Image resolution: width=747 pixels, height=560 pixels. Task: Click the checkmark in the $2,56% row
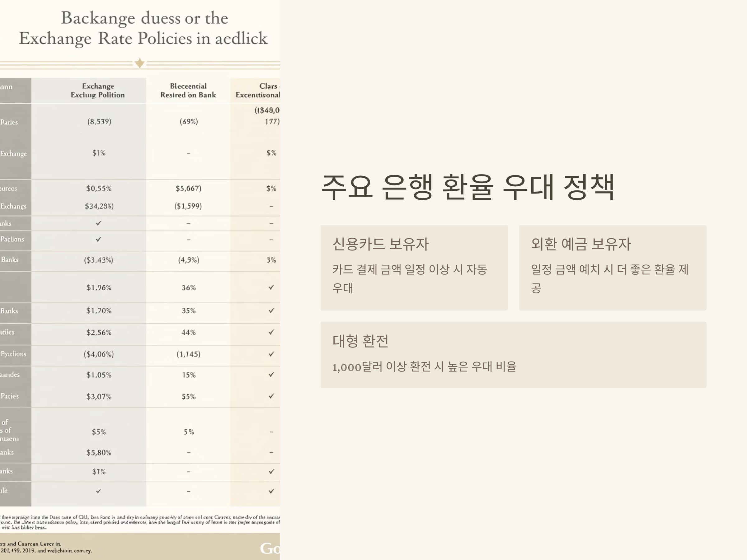271,332
